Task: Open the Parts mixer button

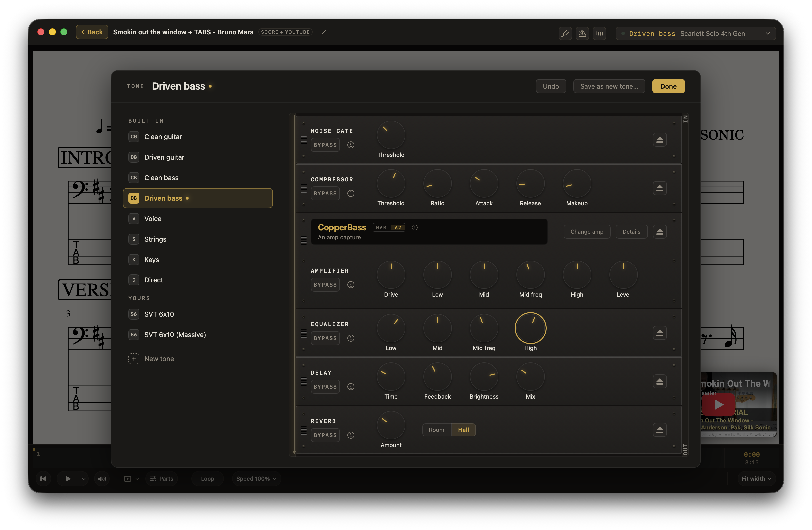Action: (162, 479)
